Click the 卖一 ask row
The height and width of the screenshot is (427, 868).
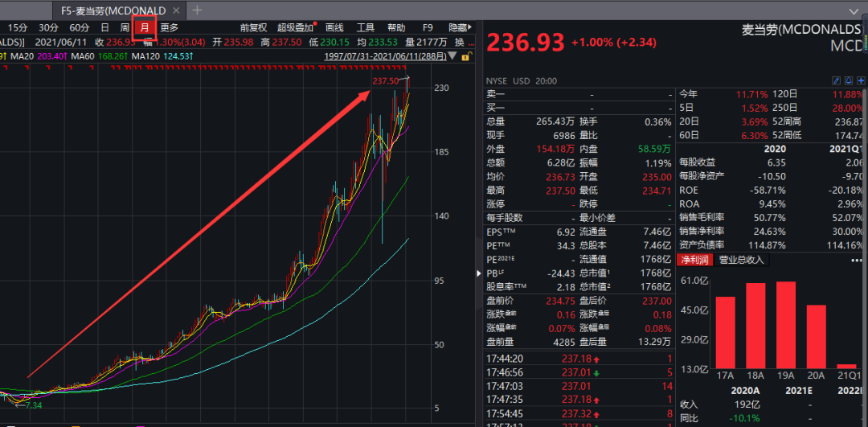click(579, 95)
